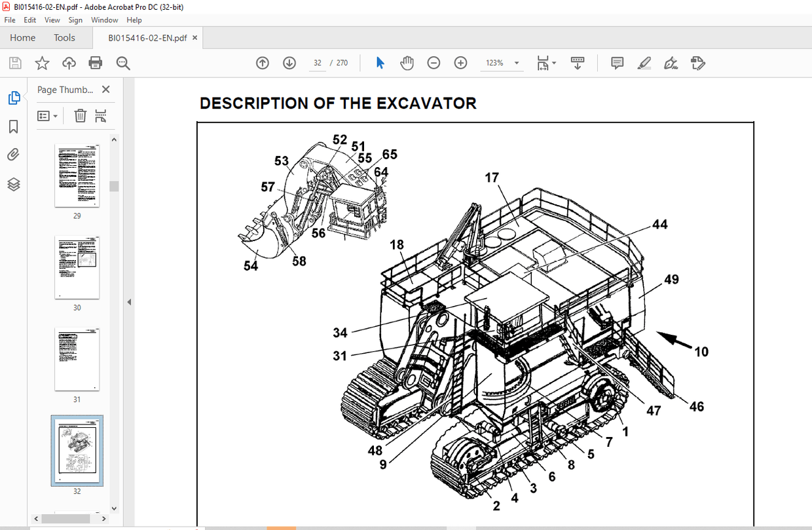Zoom out of the page
Image resolution: width=812 pixels, height=530 pixels.
(x=433, y=62)
